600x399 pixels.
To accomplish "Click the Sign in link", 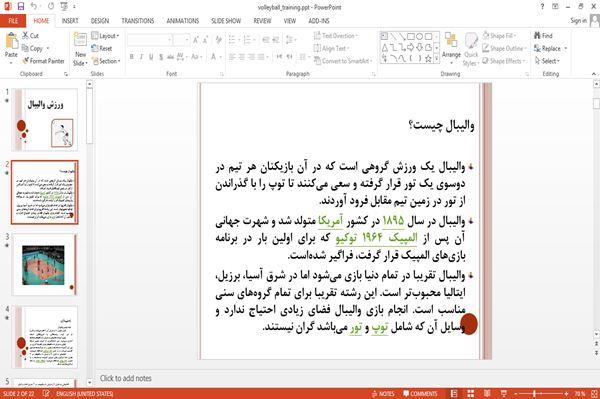I will pos(578,21).
